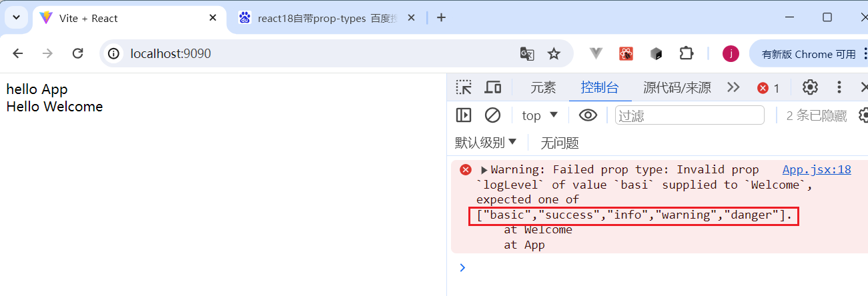Click the Hello Welcome page text
868x296 pixels.
(x=55, y=107)
